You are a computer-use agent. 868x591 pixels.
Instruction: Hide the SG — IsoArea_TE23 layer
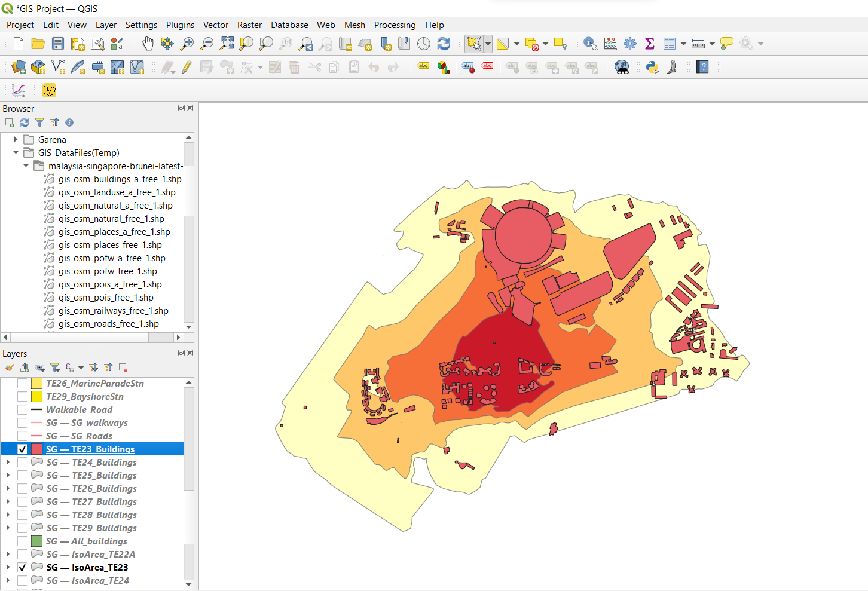pos(22,568)
